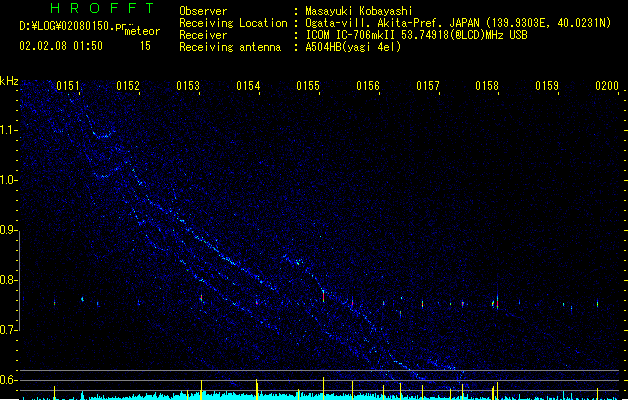Viewport: 629px width, 400px height.
Task: Select the meteor count value 15
Action: tap(145, 46)
